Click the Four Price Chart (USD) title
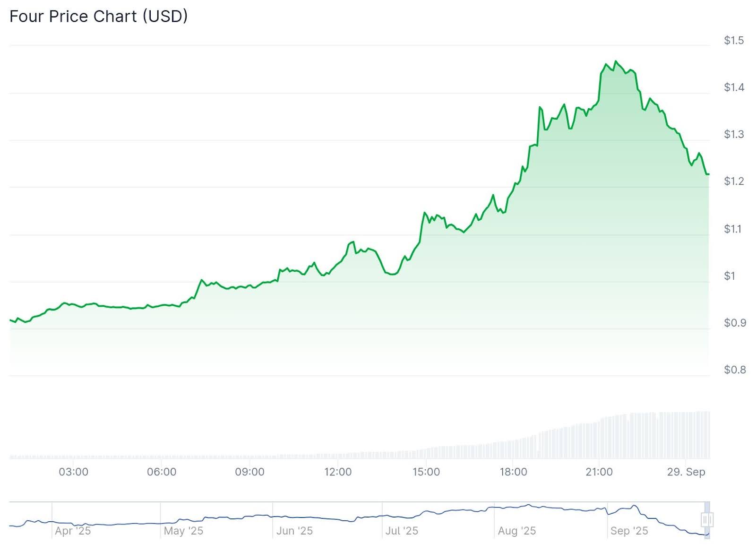Viewport: 756px width, 552px height. click(x=99, y=17)
